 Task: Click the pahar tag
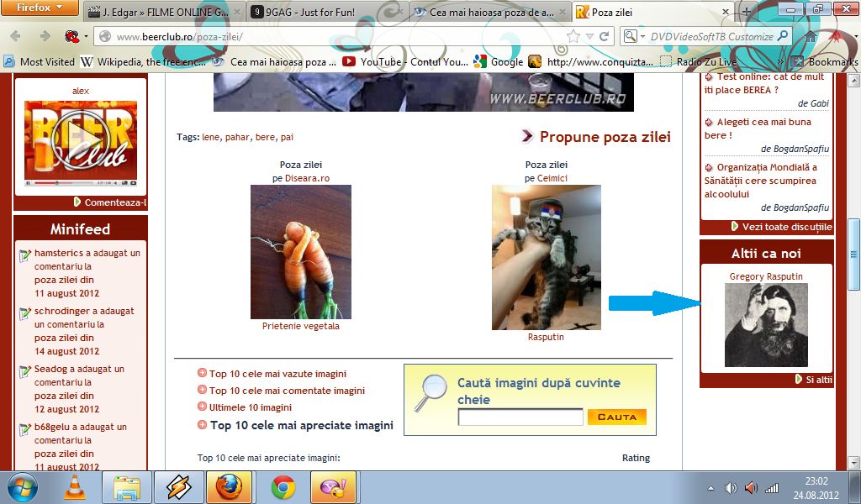pos(237,137)
